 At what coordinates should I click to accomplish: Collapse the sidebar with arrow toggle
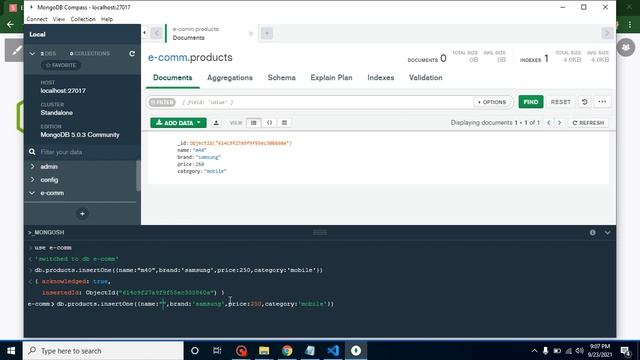144,33
